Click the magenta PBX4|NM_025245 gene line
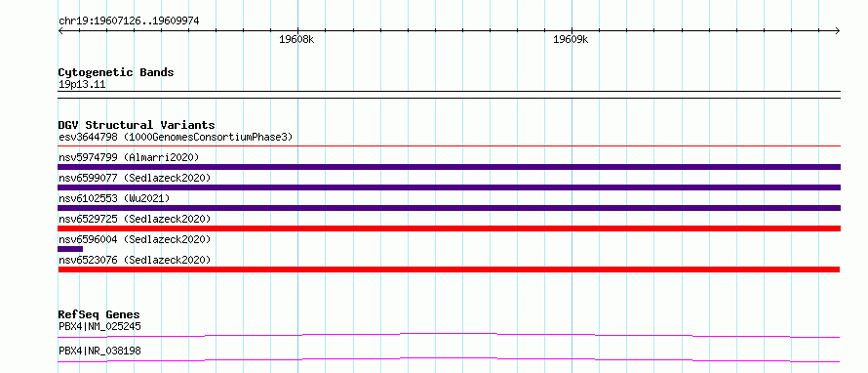 (x=449, y=335)
